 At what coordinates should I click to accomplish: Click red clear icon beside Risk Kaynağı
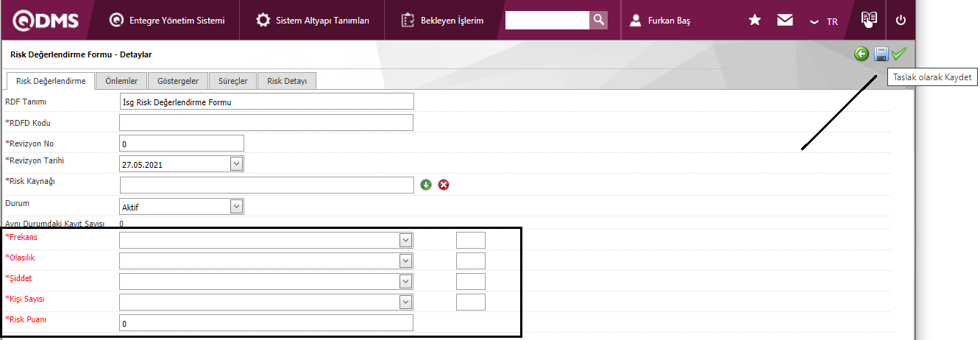[444, 185]
